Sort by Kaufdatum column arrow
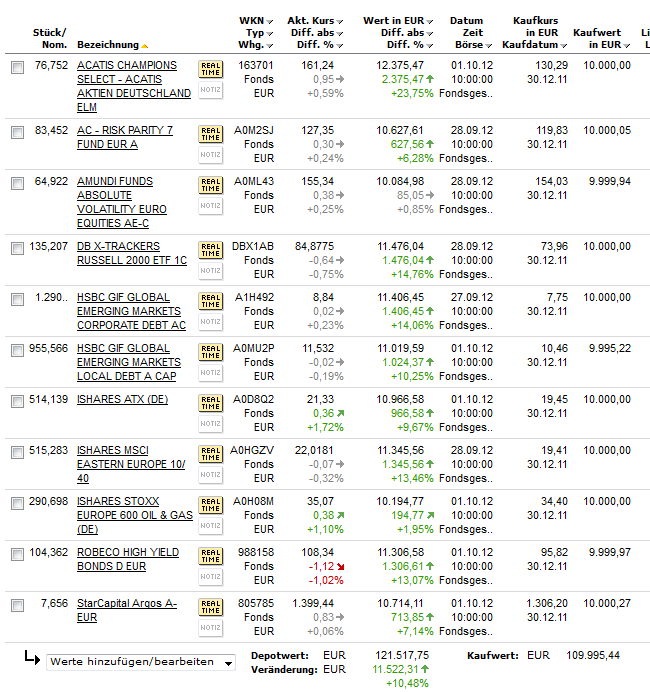 point(563,45)
